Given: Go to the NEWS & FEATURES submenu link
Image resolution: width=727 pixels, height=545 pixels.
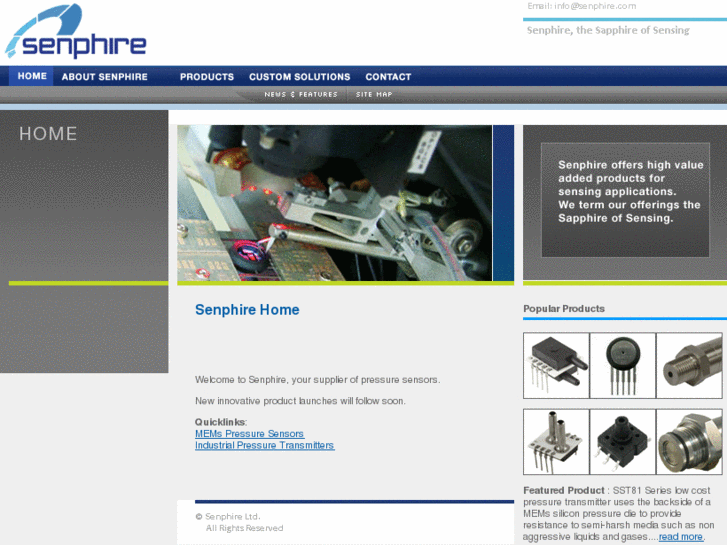Looking at the screenshot, I should coord(301,94).
